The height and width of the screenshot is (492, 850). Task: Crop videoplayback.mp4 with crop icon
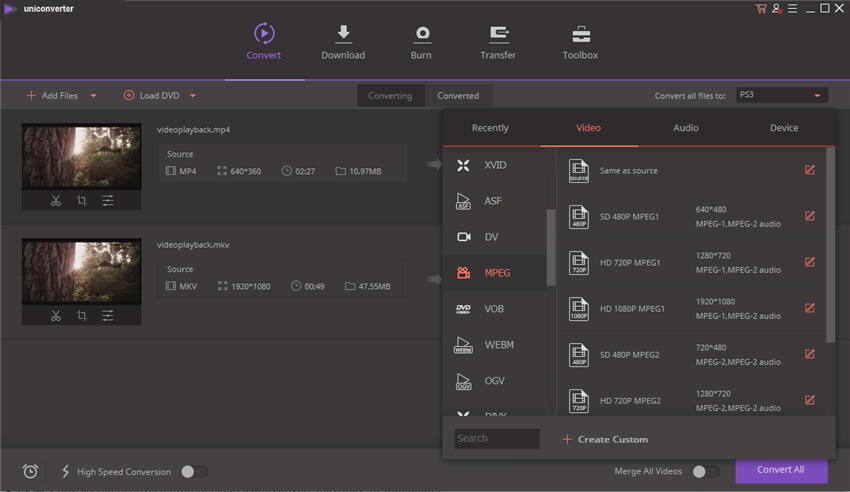pyautogui.click(x=82, y=200)
